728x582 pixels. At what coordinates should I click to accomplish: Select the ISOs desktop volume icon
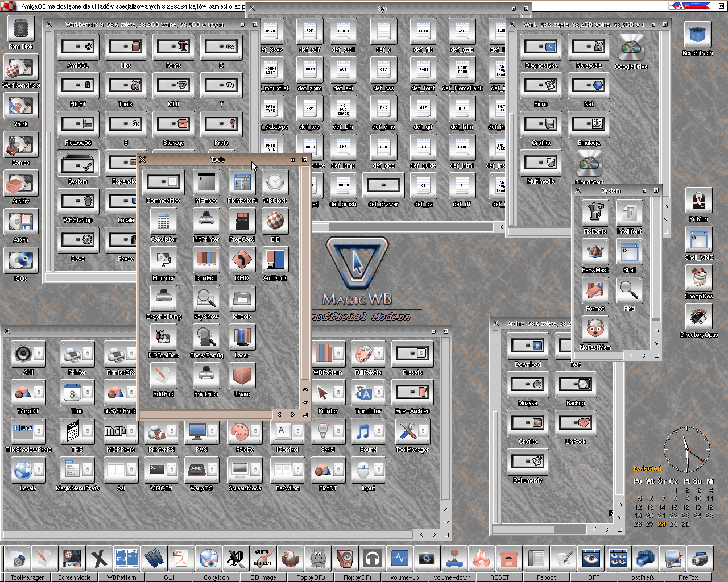coord(20,260)
